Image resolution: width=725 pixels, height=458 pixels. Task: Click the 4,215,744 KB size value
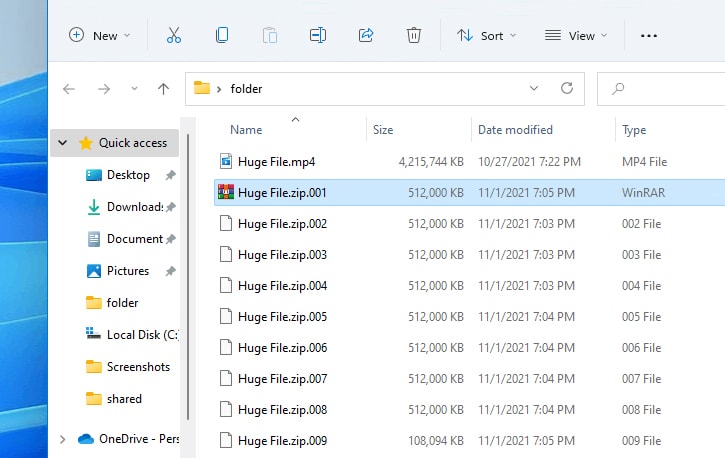point(431,162)
